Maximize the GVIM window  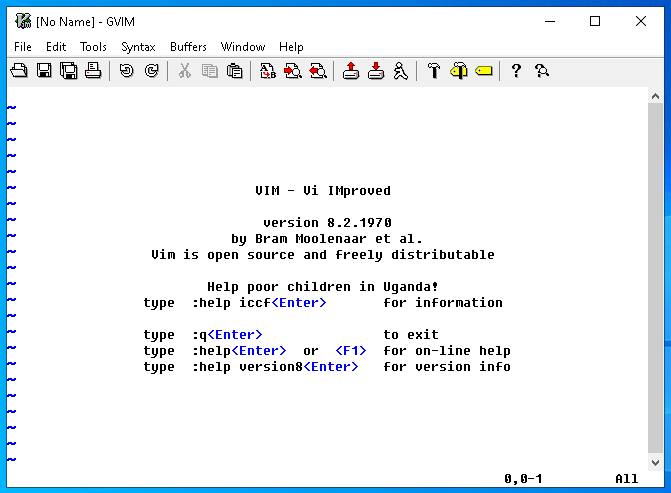[x=595, y=21]
